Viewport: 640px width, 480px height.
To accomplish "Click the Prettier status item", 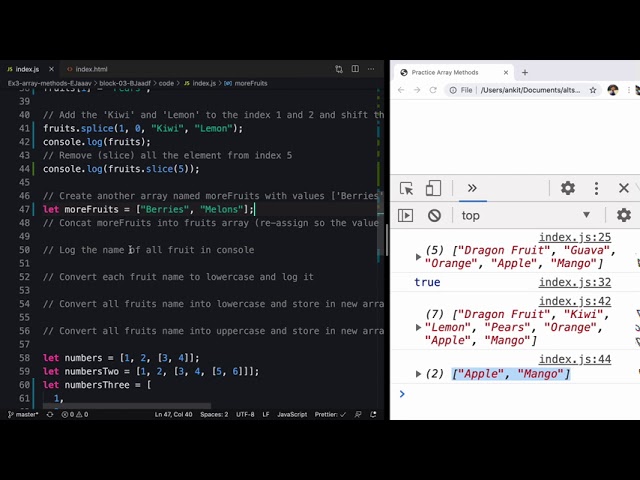I will (330, 414).
